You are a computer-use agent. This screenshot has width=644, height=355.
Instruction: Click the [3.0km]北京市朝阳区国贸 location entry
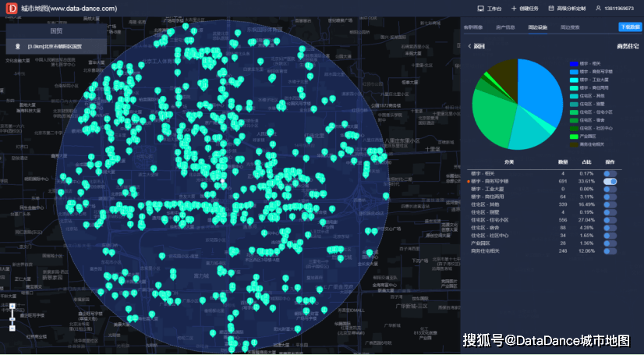coord(55,47)
